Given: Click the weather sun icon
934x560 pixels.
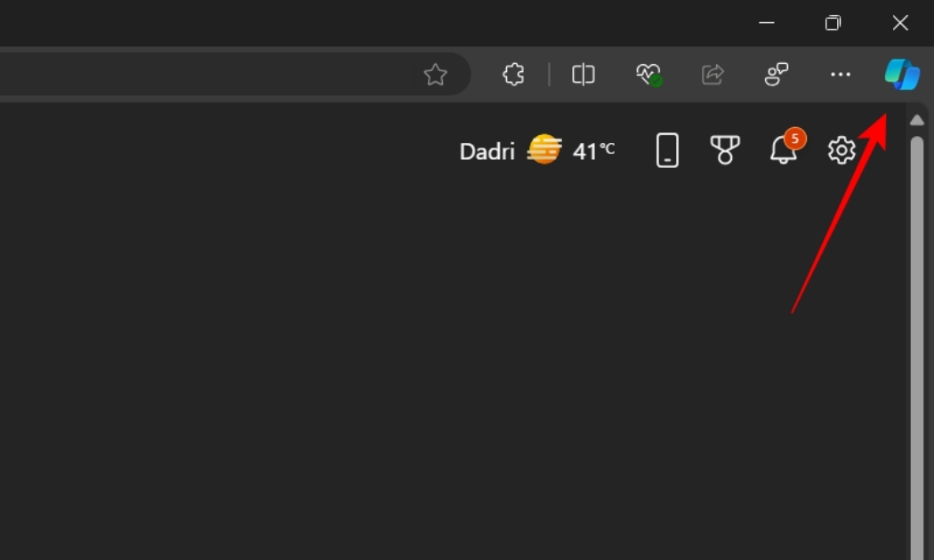Looking at the screenshot, I should click(x=543, y=148).
